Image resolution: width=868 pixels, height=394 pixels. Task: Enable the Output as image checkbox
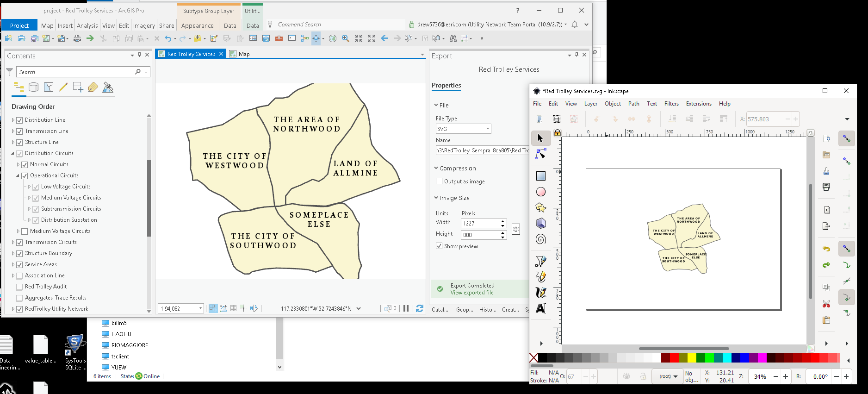(439, 181)
